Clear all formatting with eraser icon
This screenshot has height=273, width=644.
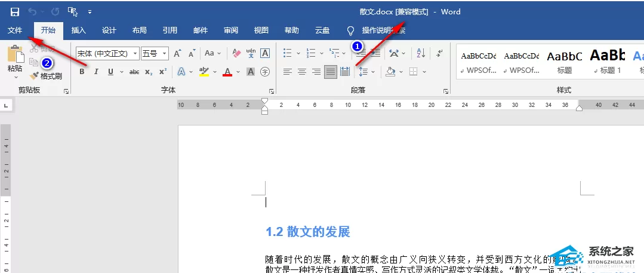[236, 53]
